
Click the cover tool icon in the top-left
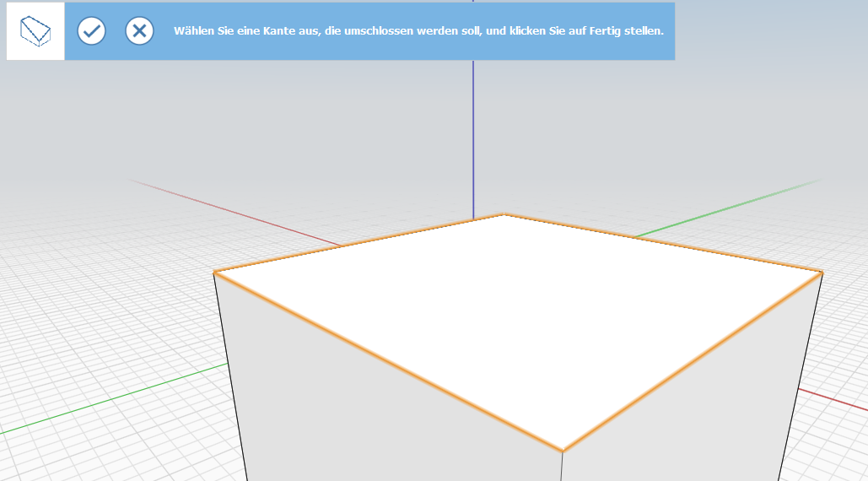[35, 31]
